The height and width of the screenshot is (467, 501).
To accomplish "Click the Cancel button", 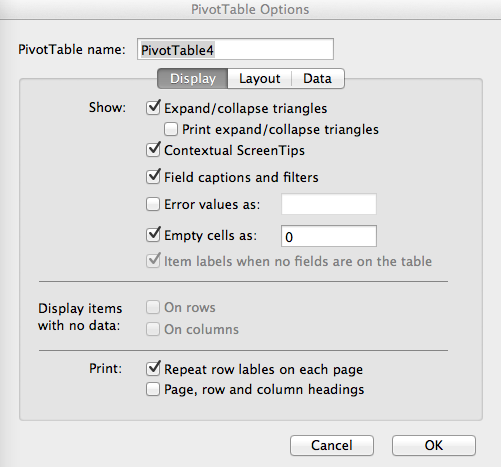I will coord(332,445).
